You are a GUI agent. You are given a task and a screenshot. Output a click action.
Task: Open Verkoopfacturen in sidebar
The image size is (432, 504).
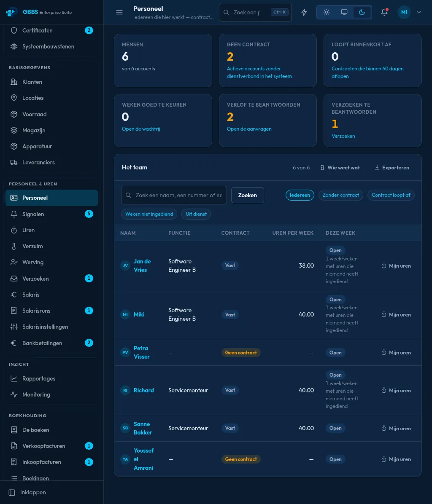click(51, 446)
